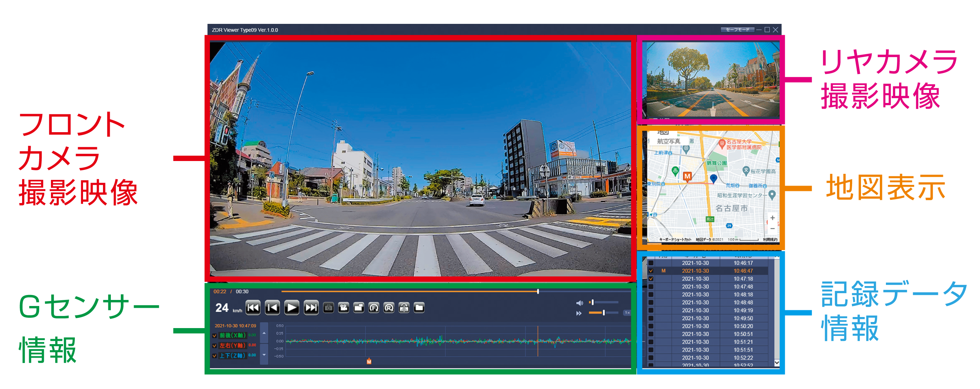Click G-sensor graph scale down arrow
980x389 pixels.
tap(264, 355)
